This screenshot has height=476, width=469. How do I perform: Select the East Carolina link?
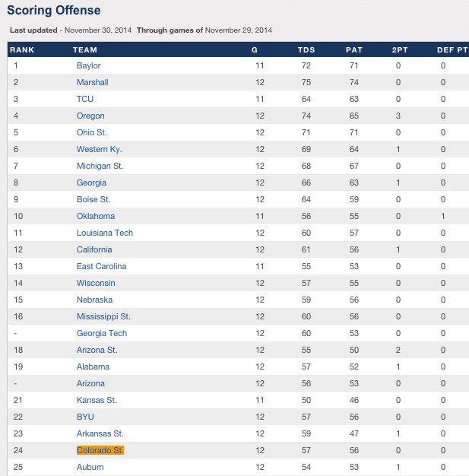[101, 266]
